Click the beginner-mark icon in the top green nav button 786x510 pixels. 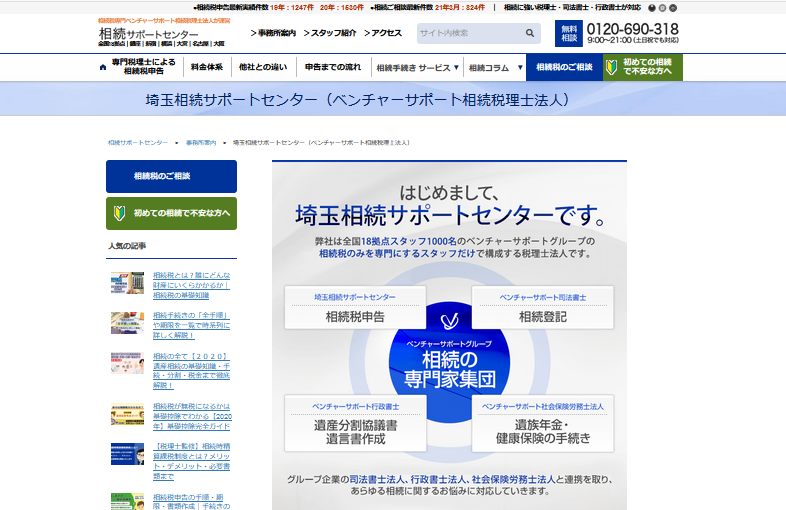pos(611,67)
